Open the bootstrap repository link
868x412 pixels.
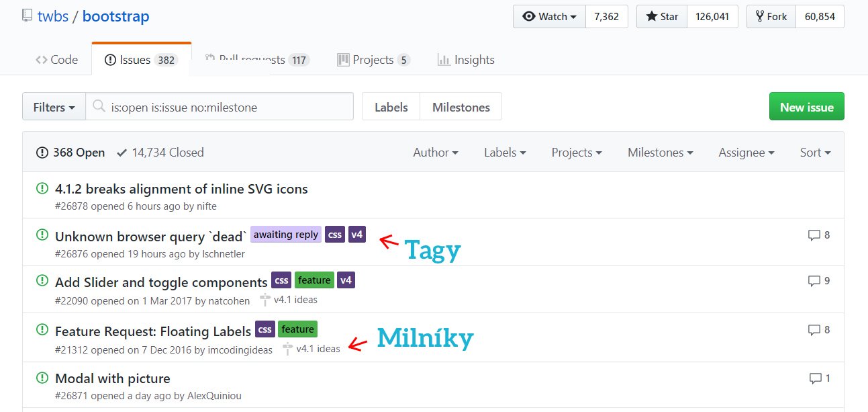click(x=115, y=15)
